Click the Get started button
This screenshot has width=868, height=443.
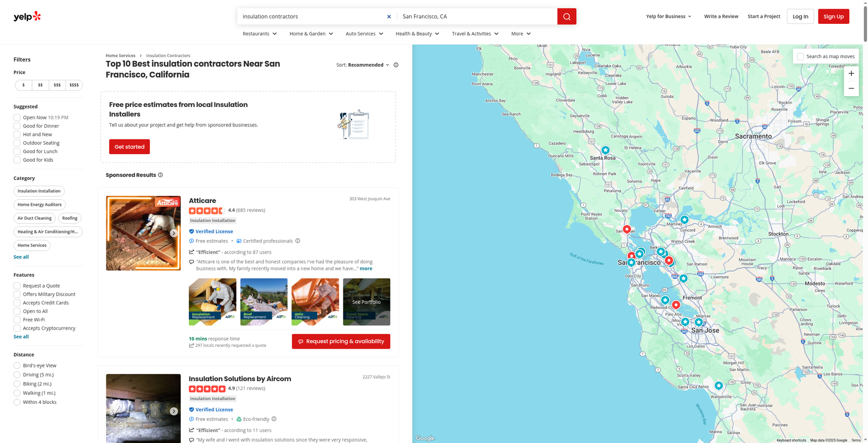click(129, 147)
